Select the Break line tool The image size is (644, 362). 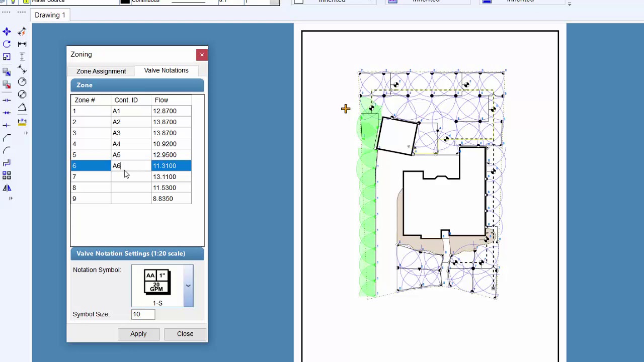7,101
